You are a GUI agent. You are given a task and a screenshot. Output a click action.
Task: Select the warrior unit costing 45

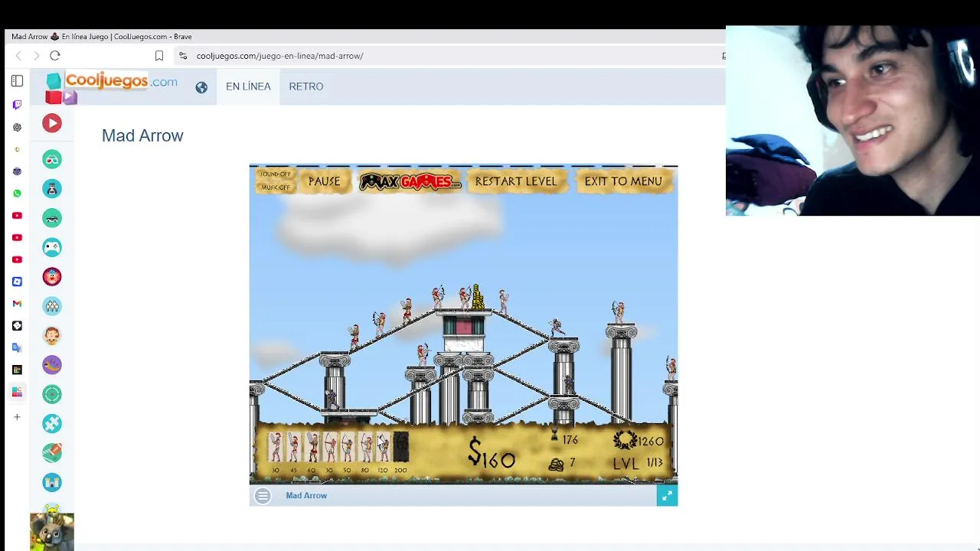click(x=293, y=447)
